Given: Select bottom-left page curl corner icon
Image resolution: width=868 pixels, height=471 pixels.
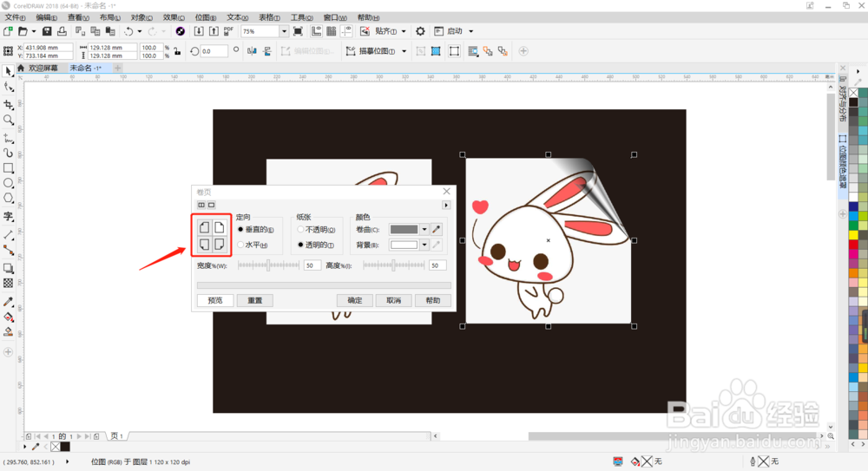Looking at the screenshot, I should pos(204,244).
